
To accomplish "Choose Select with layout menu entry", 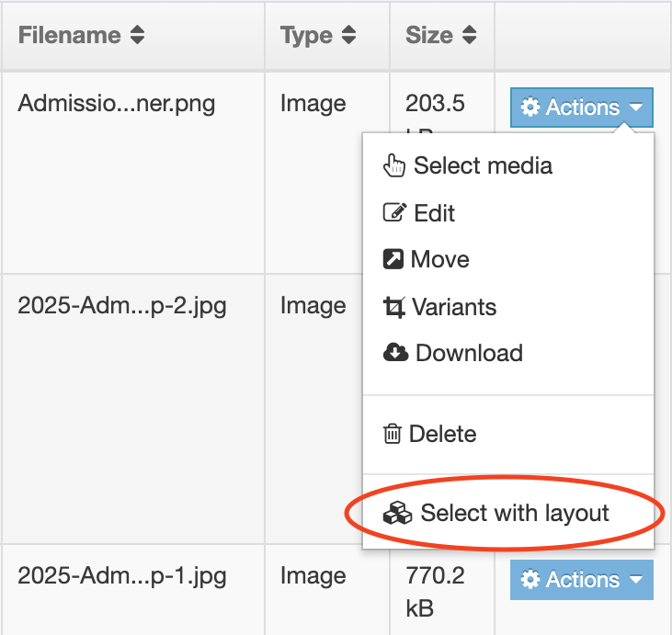I will click(514, 513).
